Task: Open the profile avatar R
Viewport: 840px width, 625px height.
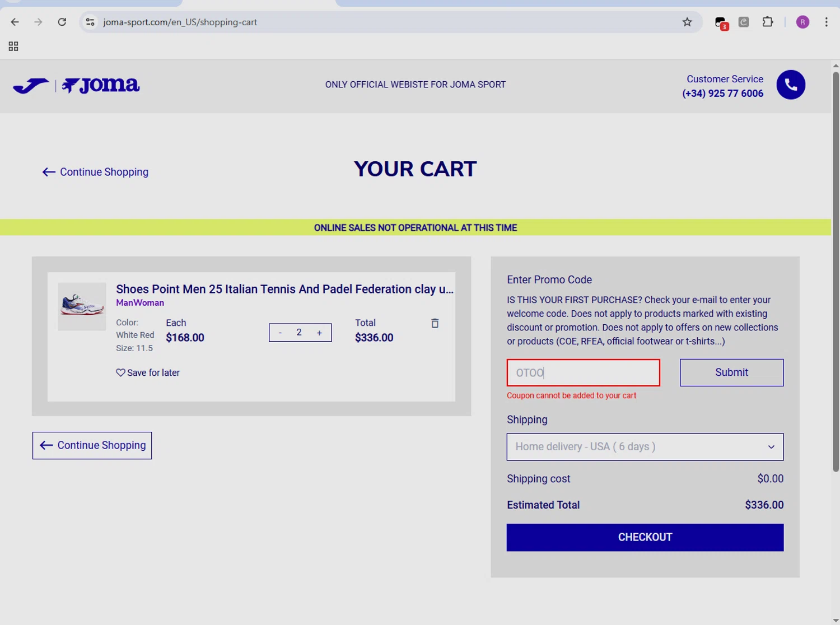Action: (802, 22)
